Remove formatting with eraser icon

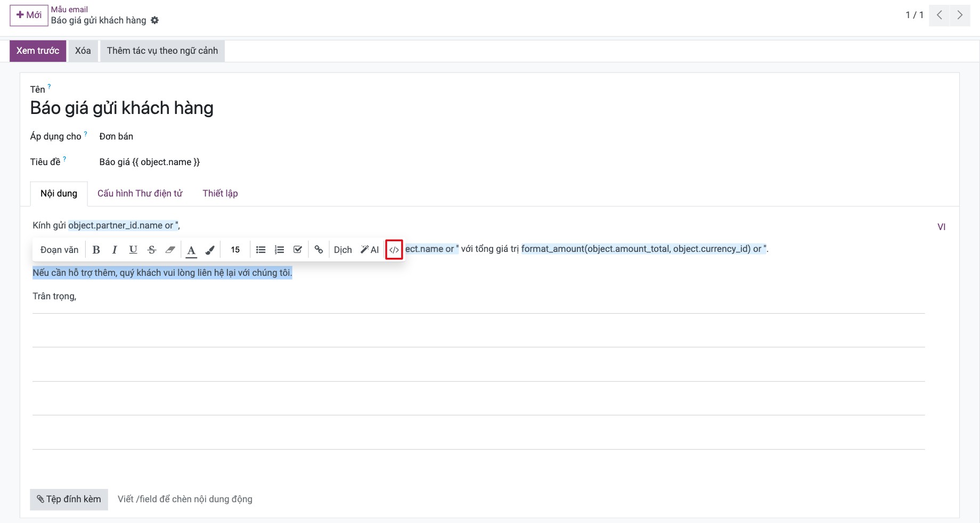point(170,250)
